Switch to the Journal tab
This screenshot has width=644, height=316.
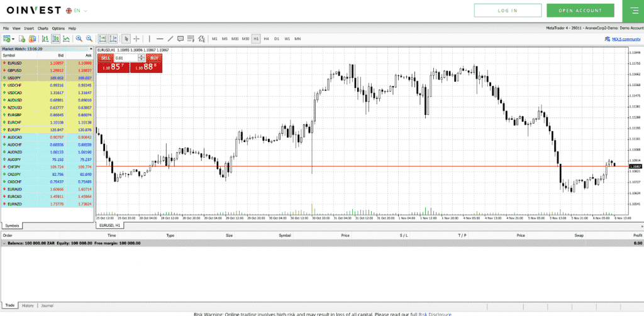click(47, 306)
